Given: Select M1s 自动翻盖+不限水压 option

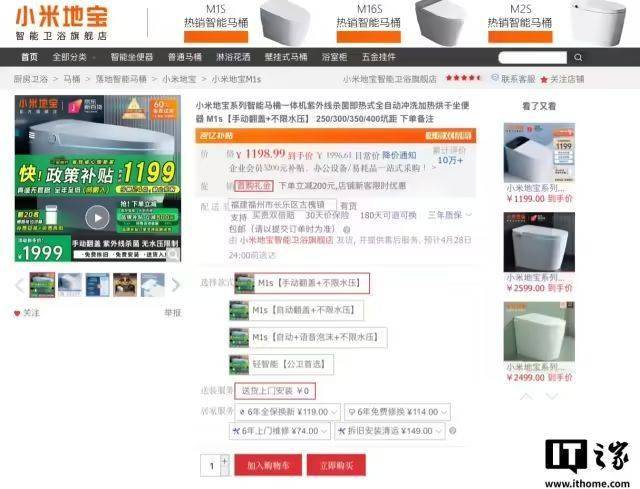Looking at the screenshot, I should [296, 310].
